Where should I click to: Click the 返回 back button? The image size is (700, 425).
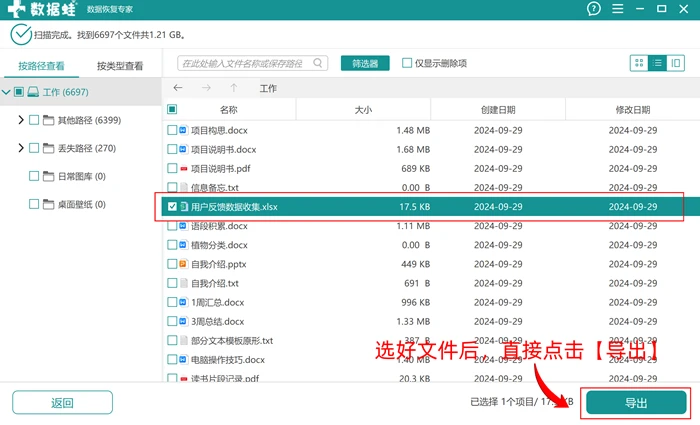pos(62,403)
